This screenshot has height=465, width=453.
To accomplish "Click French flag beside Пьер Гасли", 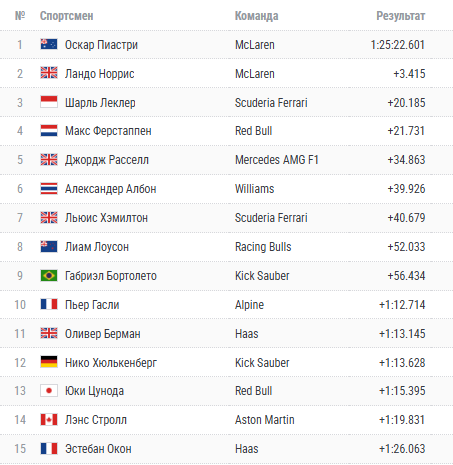I will pos(49,304).
